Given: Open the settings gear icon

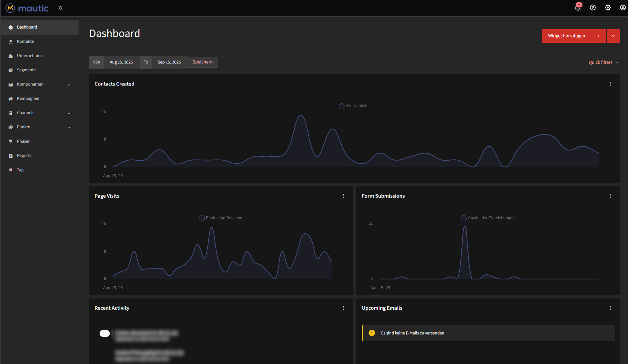Looking at the screenshot, I should (608, 7).
